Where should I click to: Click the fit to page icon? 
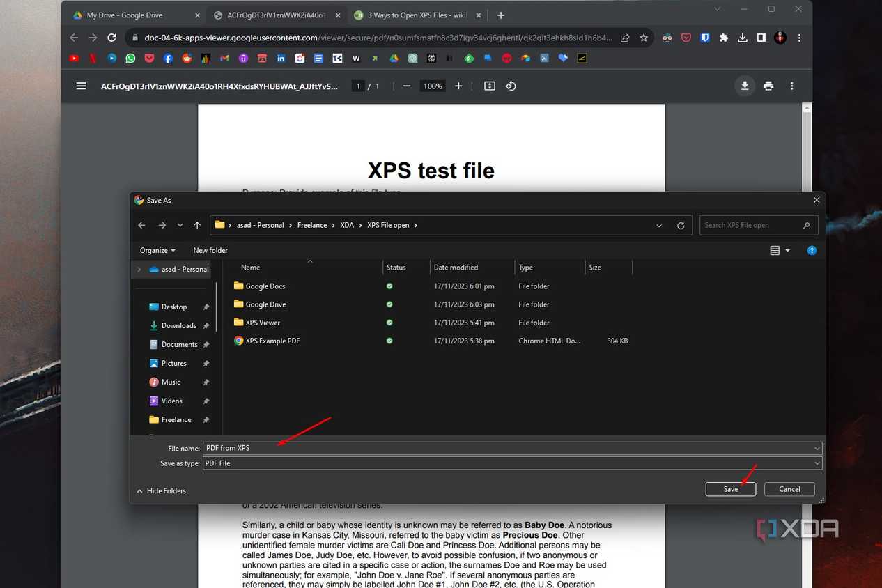490,86
